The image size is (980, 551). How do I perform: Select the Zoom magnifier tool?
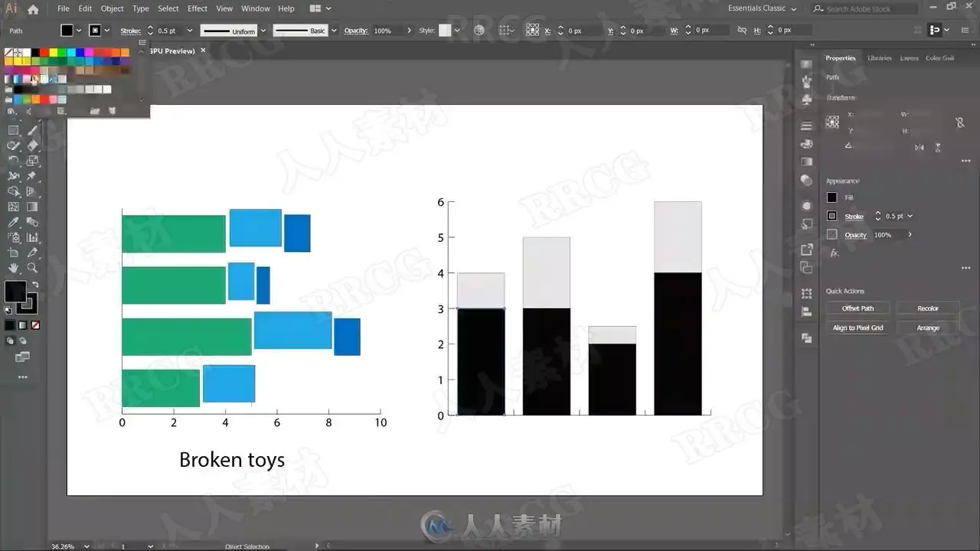32,268
